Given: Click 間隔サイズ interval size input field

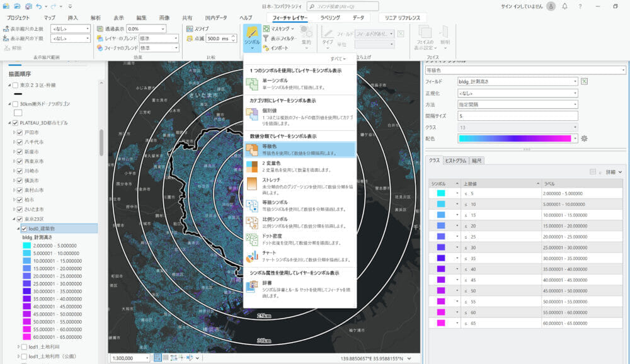Looking at the screenshot, I should pyautogui.click(x=517, y=116).
